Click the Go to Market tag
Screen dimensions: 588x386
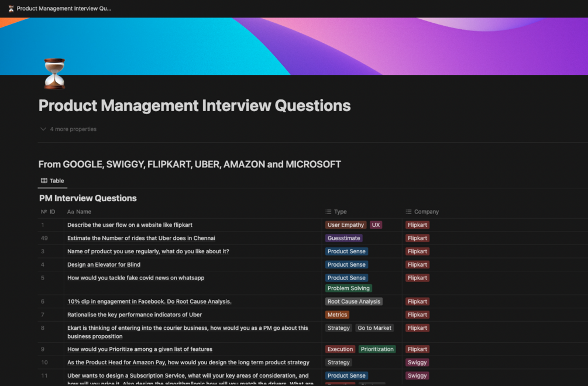(x=374, y=328)
